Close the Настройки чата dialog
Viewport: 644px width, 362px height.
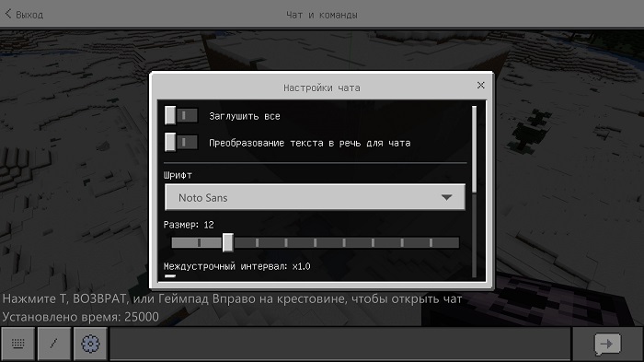click(481, 85)
